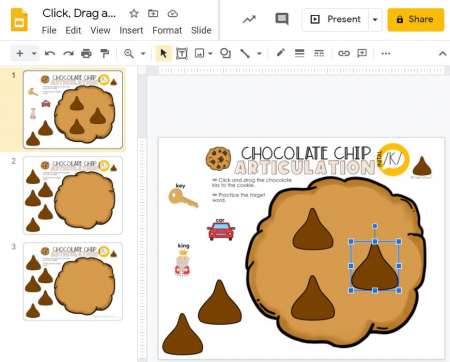Open the shape tool icon

pyautogui.click(x=226, y=53)
